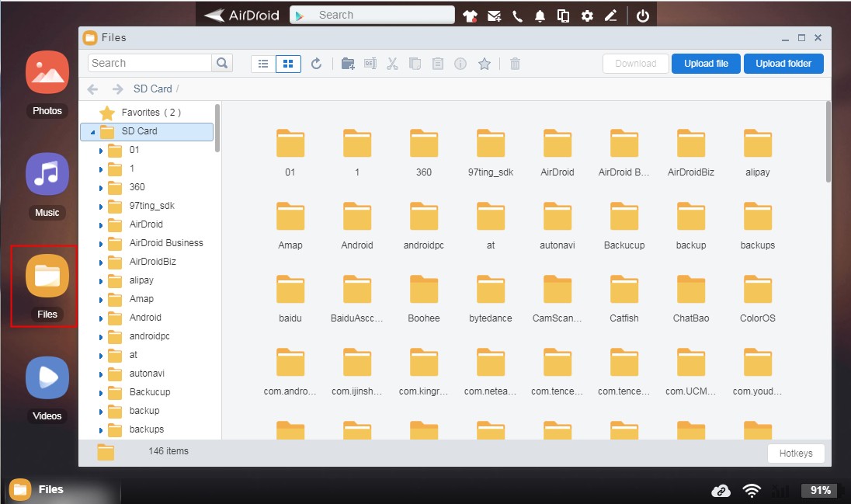
Task: Click the phone call icon in the top bar
Action: (x=517, y=14)
